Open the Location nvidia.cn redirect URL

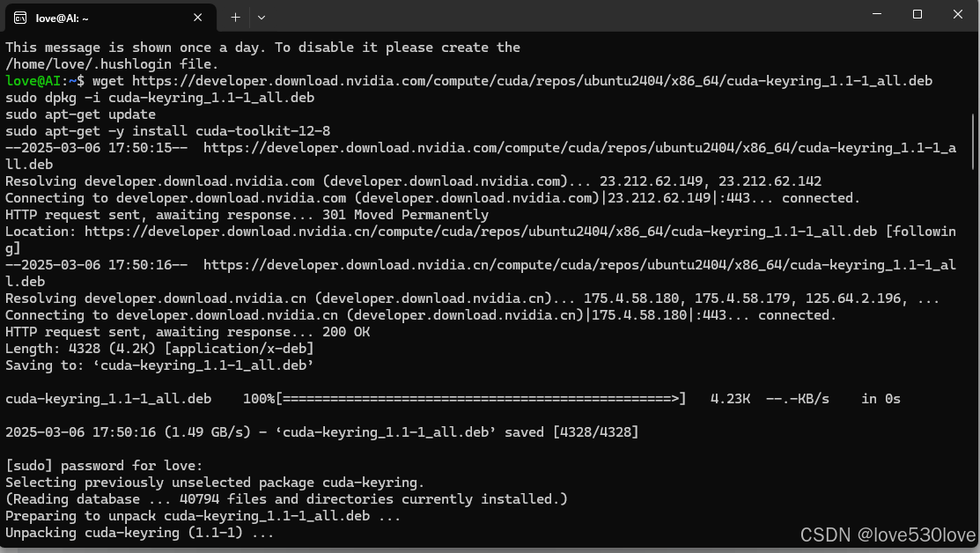point(480,232)
